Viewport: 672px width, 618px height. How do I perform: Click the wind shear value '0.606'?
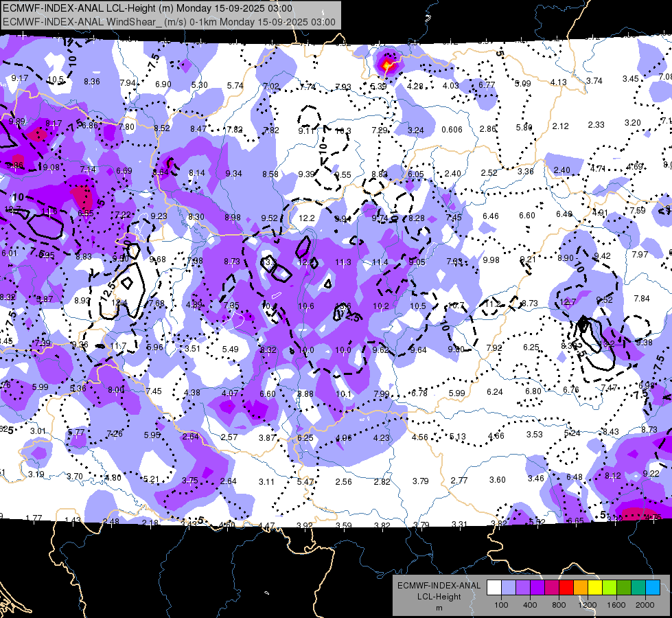coord(452,130)
